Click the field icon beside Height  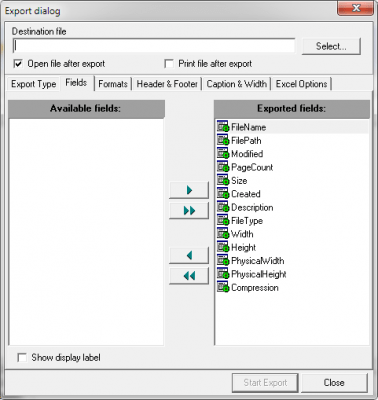pos(223,247)
